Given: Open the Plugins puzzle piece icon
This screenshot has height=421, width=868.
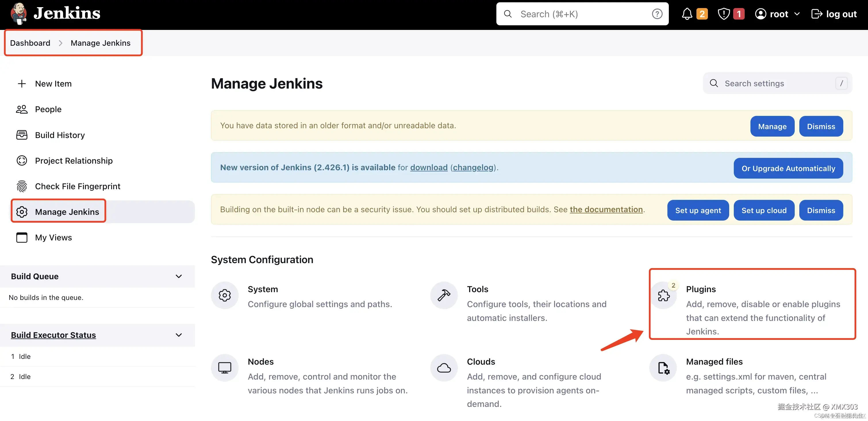Looking at the screenshot, I should [x=663, y=296].
